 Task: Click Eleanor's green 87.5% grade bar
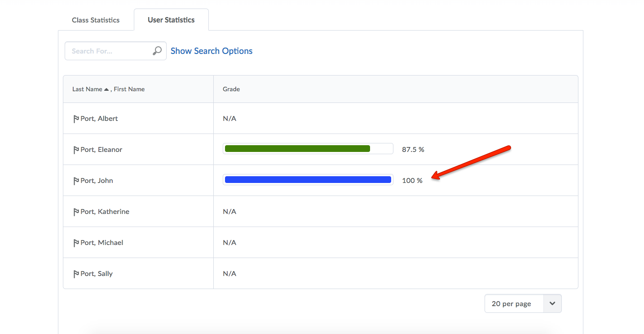pyautogui.click(x=297, y=149)
